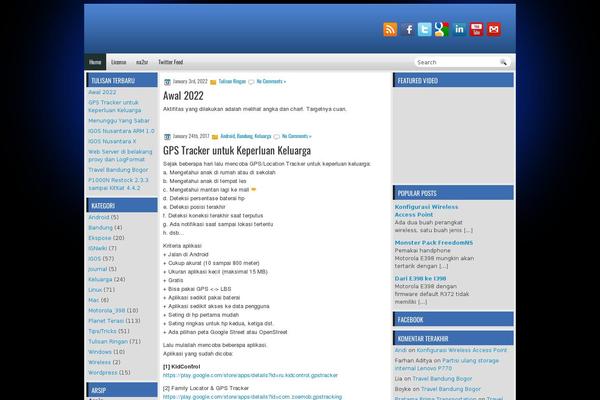Open Travel Bandung Bogor comment by Boyke
The height and width of the screenshot is (400, 600).
[x=451, y=389]
